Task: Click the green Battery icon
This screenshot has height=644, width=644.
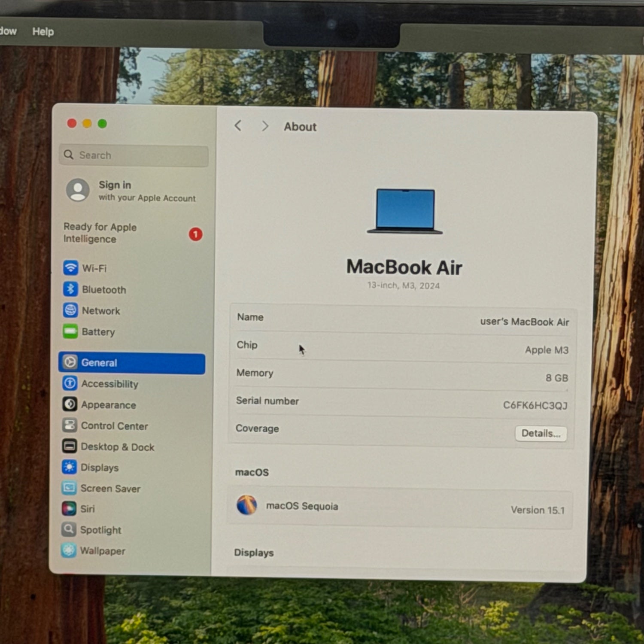Action: tap(70, 331)
